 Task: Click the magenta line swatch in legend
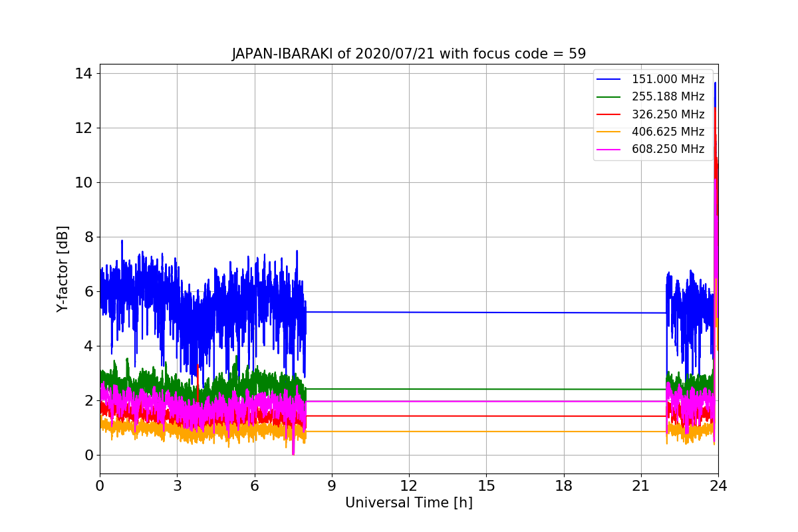coord(608,149)
